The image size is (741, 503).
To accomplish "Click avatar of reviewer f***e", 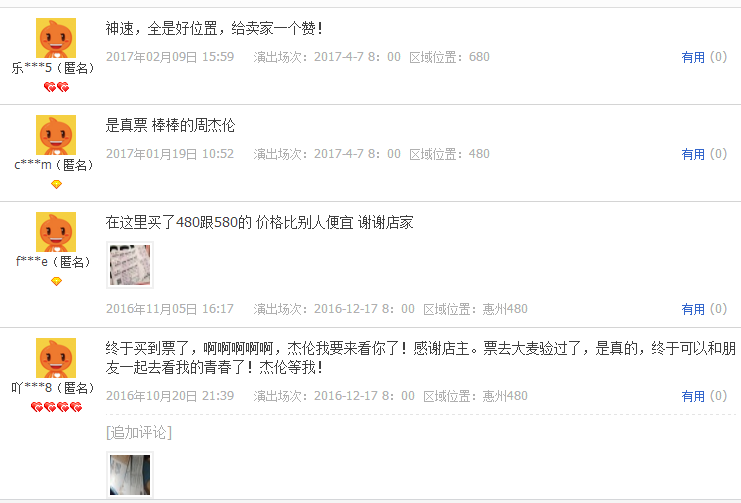I will point(56,232).
